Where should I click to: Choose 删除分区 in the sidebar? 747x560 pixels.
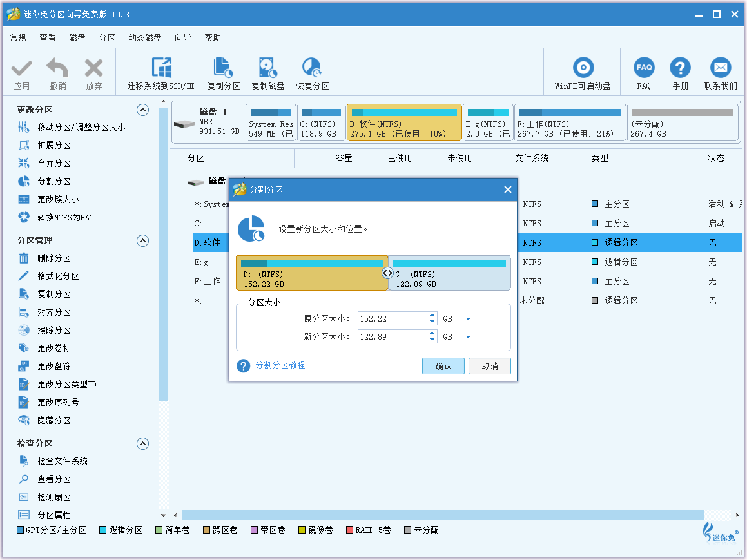(x=54, y=258)
